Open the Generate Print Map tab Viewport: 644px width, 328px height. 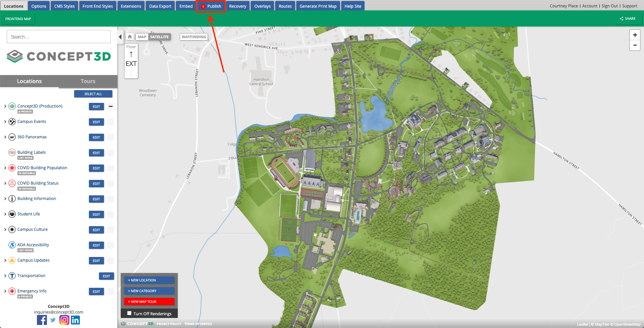click(318, 6)
